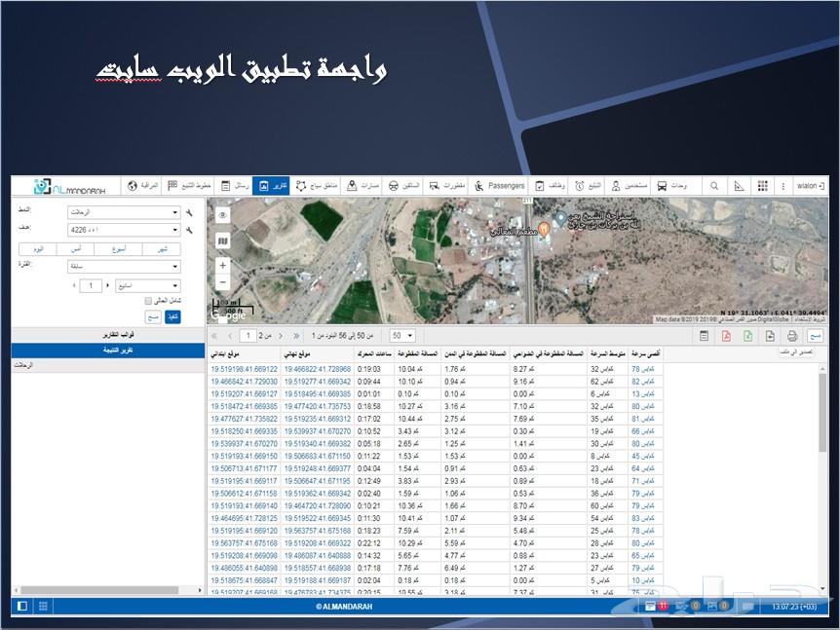Select the Yesterday (أمس) interval button

[x=76, y=249]
